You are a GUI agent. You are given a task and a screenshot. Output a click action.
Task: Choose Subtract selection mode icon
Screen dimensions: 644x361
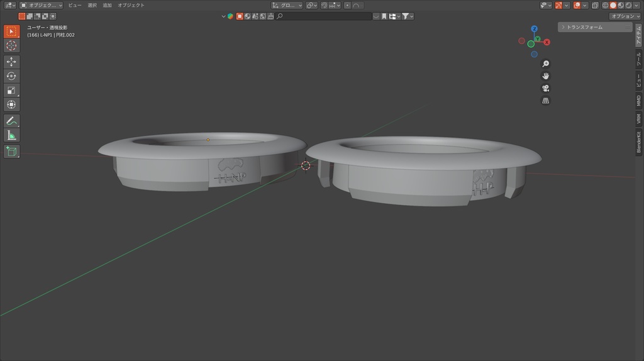coord(37,16)
